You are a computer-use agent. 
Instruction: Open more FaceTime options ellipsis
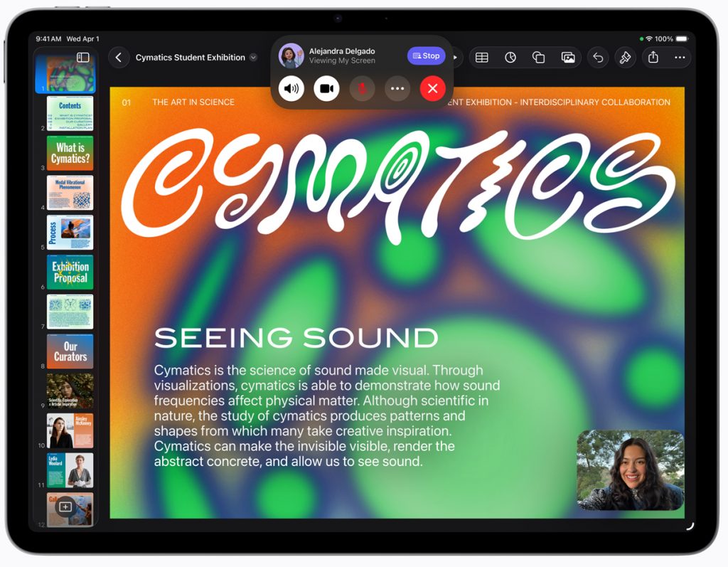click(x=397, y=88)
